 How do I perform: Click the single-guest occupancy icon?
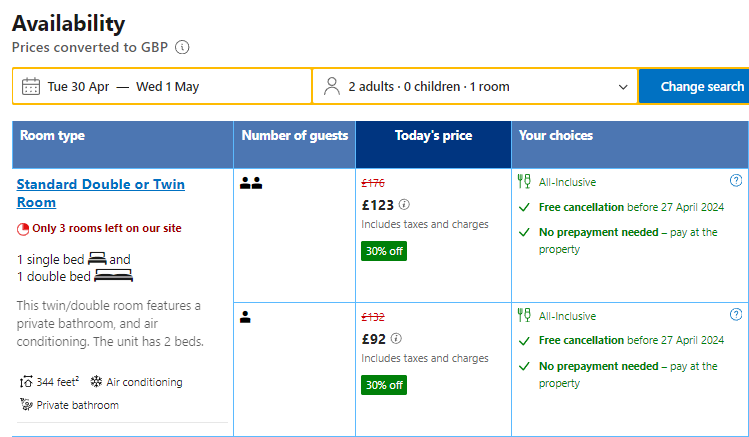(246, 317)
